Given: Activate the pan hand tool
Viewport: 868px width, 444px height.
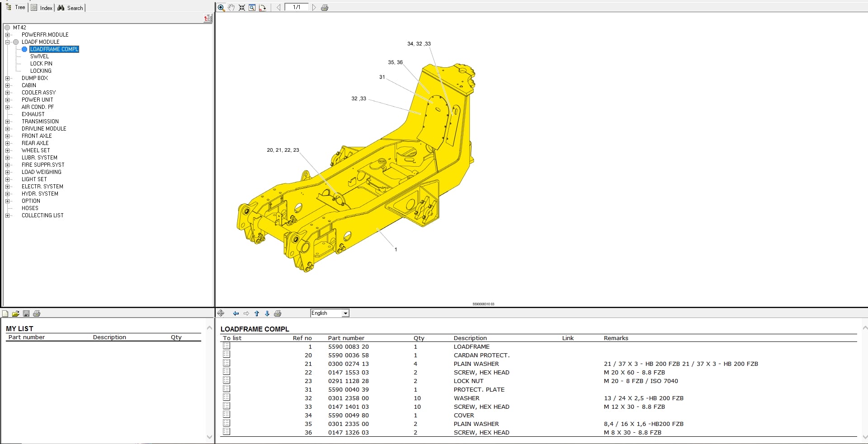Looking at the screenshot, I should pyautogui.click(x=231, y=8).
